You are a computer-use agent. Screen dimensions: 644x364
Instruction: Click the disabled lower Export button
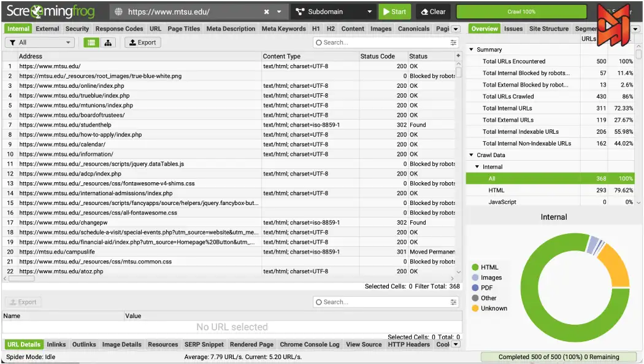[x=23, y=302]
